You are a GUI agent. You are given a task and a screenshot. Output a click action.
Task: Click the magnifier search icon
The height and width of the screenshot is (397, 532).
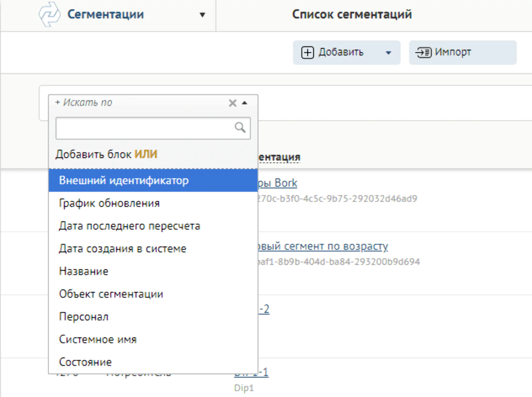240,127
